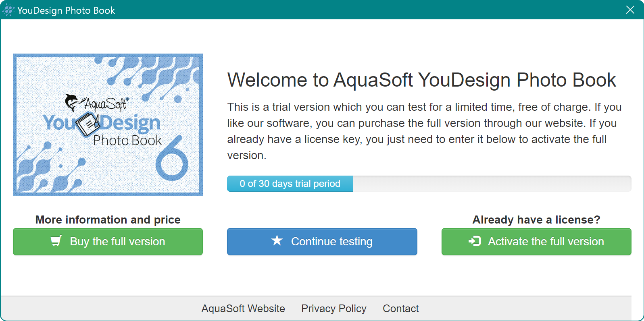Open the AquaSoft Website link
Screen dimensions: 644x321
coord(243,309)
